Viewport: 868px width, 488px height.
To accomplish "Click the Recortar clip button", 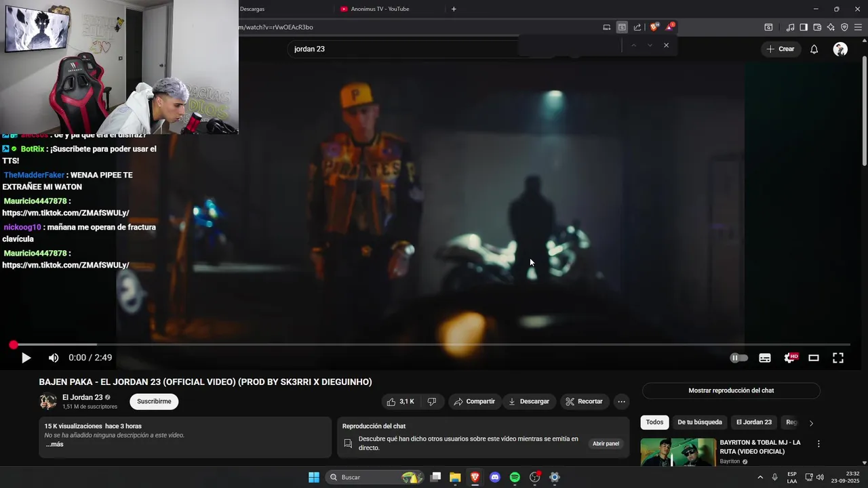I will pos(584,401).
